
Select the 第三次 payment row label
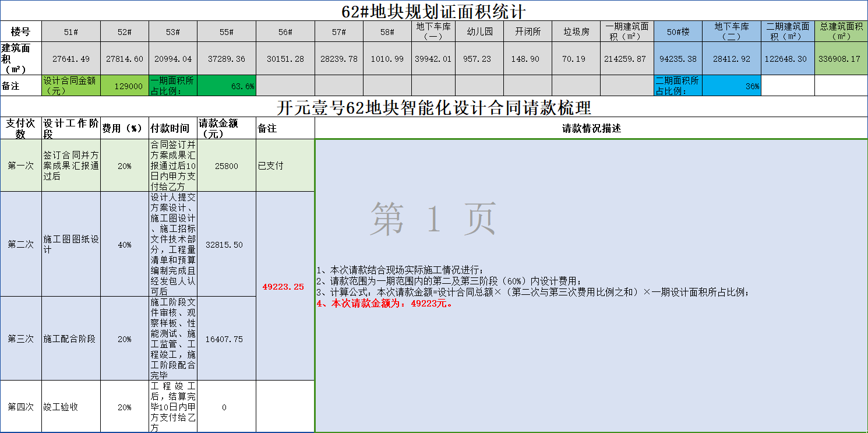tap(21, 339)
